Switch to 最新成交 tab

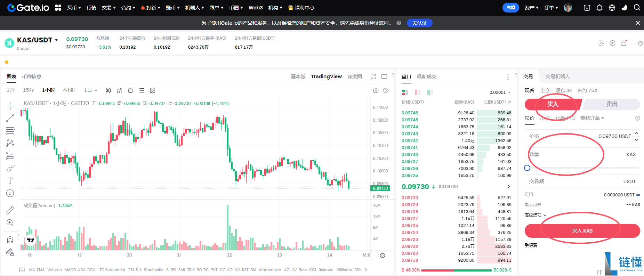pyautogui.click(x=427, y=76)
